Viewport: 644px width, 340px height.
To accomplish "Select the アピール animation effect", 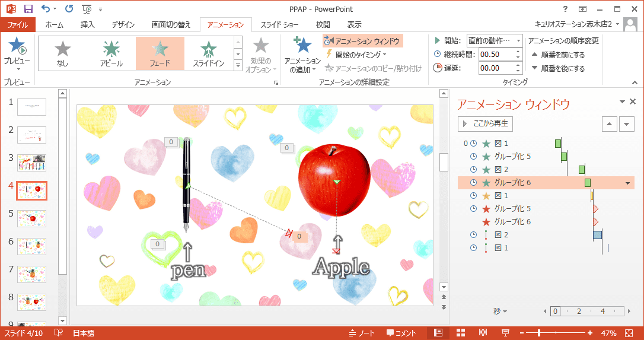I will click(111, 53).
